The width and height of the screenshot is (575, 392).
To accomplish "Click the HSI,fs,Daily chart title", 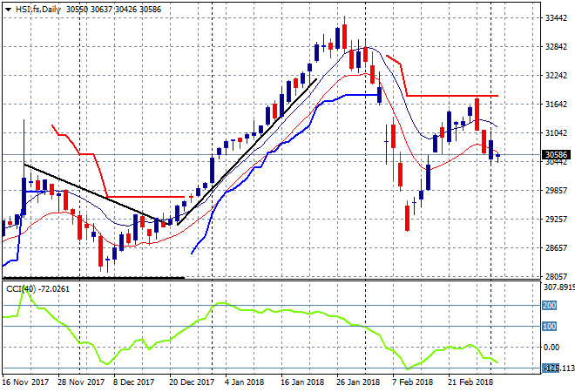I will coord(37,10).
